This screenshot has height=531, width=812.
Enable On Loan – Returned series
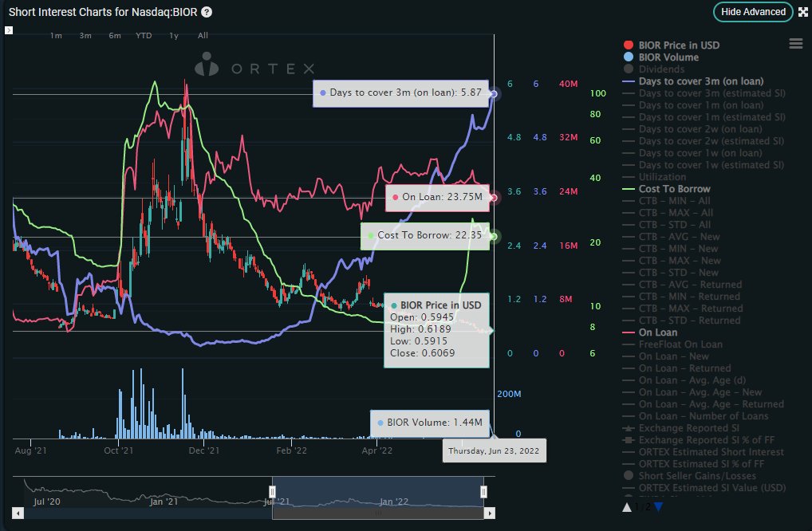[677, 368]
